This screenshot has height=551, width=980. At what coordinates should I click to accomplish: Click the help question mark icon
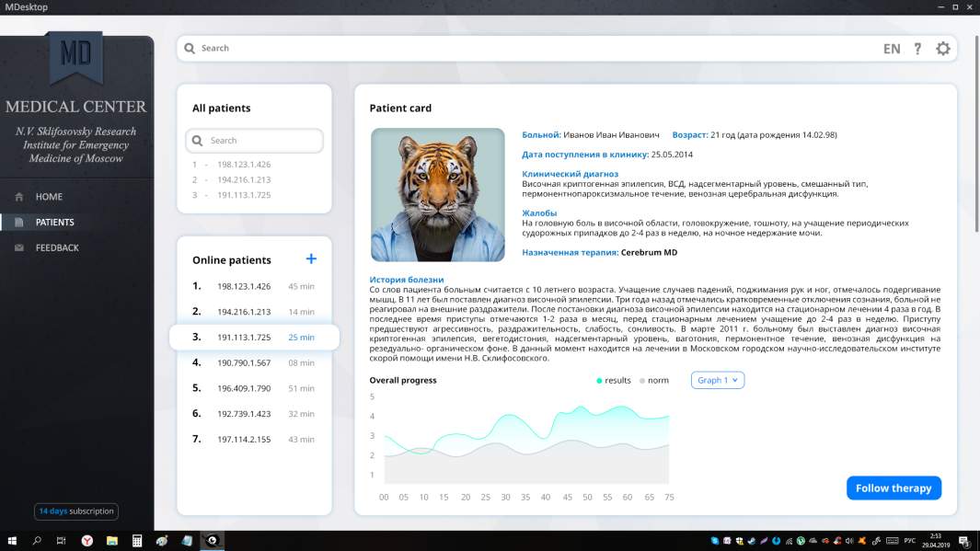point(917,49)
